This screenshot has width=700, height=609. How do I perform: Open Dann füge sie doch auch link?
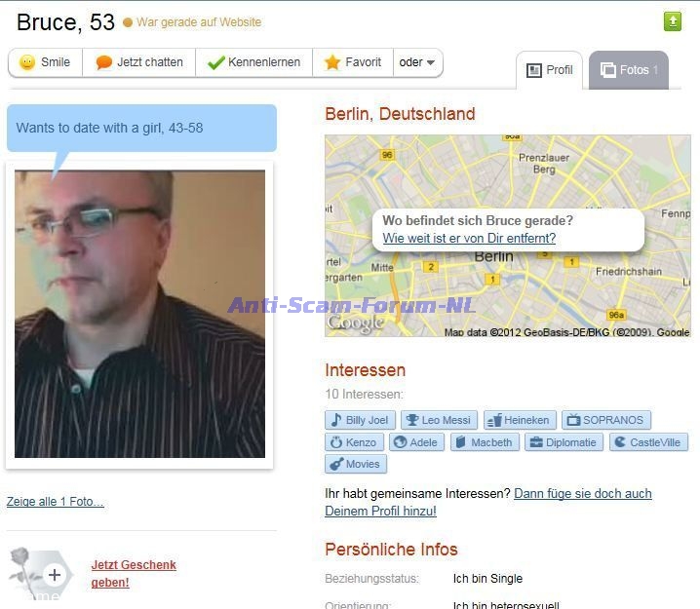click(x=583, y=493)
